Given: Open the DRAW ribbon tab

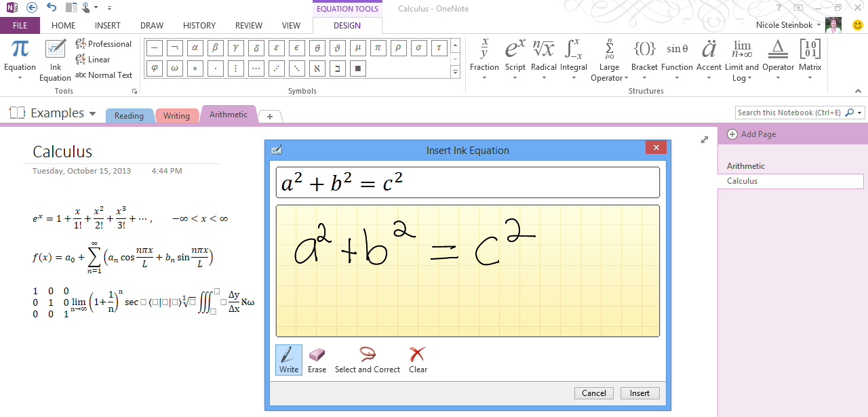Looking at the screenshot, I should coord(151,25).
